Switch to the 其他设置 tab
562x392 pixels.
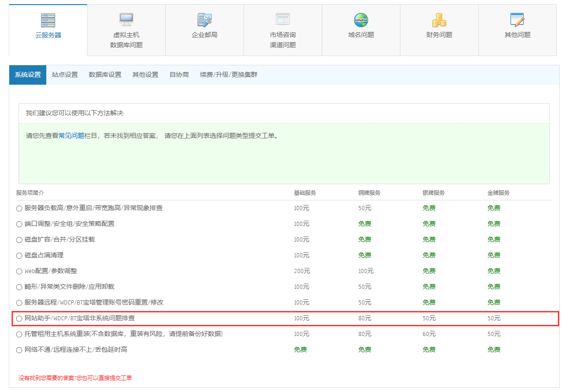pyautogui.click(x=145, y=75)
